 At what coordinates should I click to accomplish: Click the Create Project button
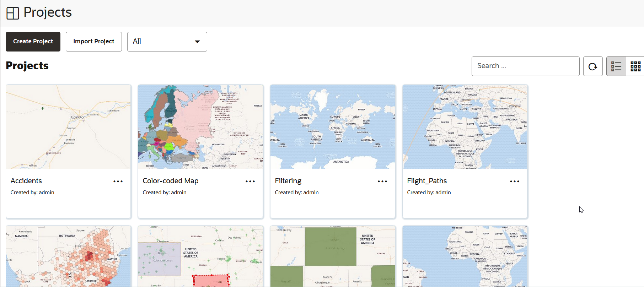[33, 42]
